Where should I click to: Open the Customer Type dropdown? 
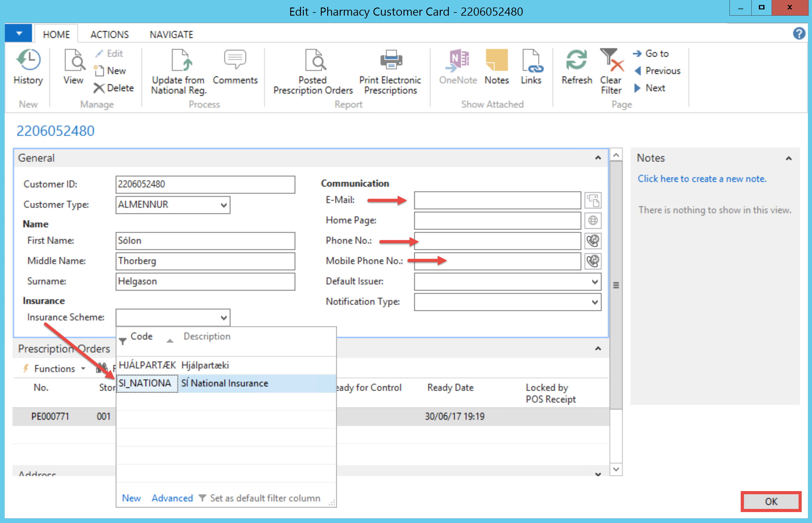[223, 205]
